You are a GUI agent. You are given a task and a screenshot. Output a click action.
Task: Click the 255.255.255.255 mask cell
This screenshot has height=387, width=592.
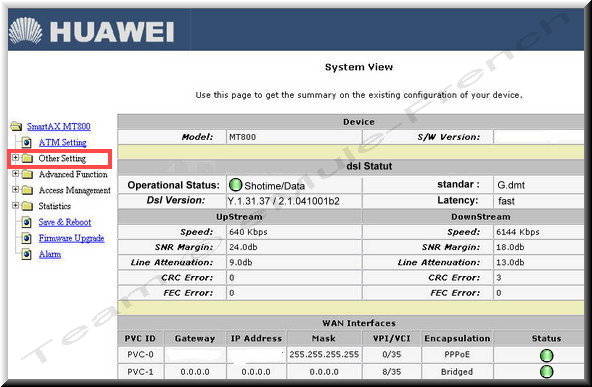tap(324, 355)
